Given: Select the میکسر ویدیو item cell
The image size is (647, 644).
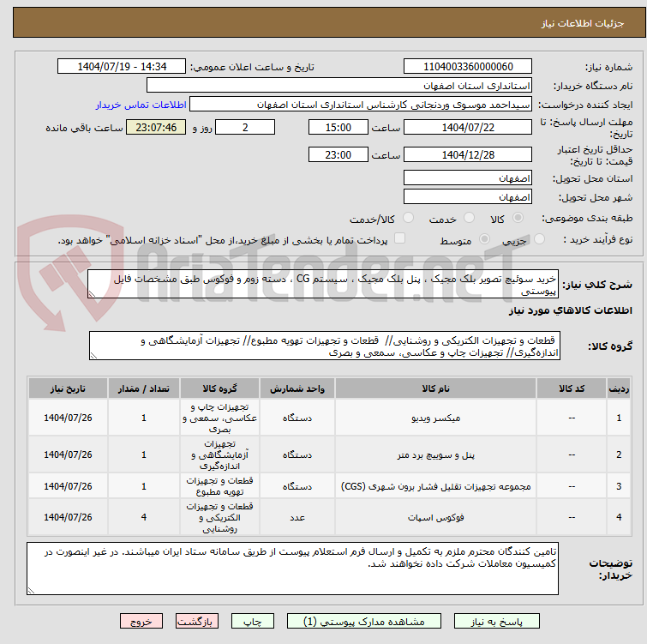Looking at the screenshot, I should (x=435, y=418).
